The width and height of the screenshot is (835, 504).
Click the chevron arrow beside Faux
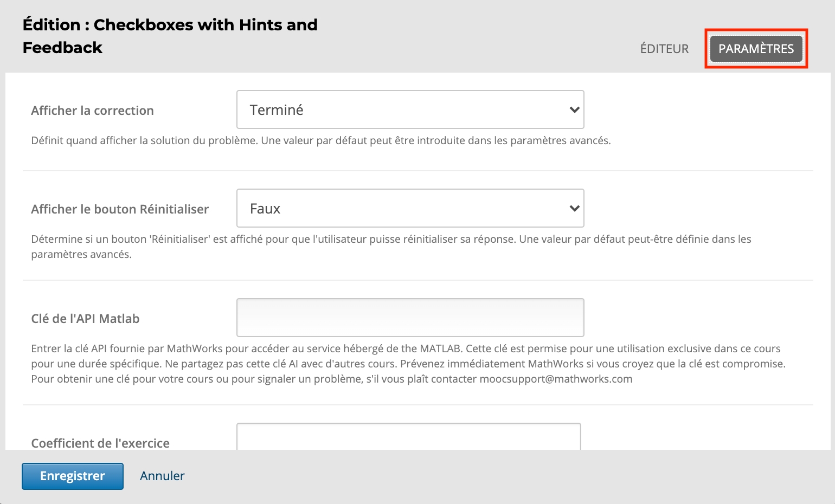[x=574, y=209]
